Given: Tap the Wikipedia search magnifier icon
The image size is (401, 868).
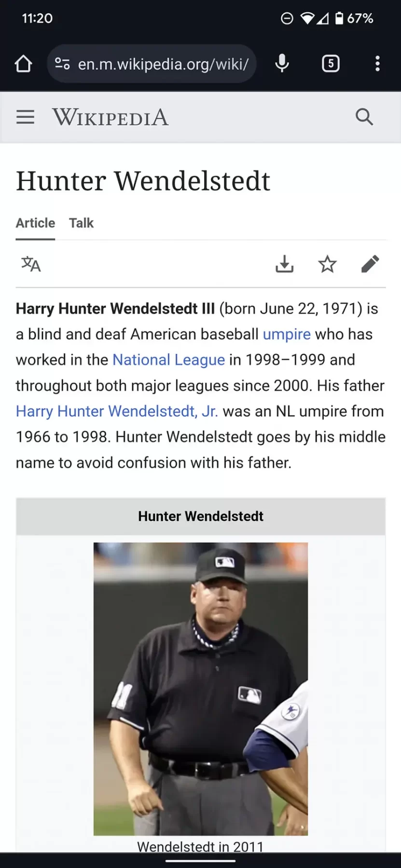Looking at the screenshot, I should point(364,117).
